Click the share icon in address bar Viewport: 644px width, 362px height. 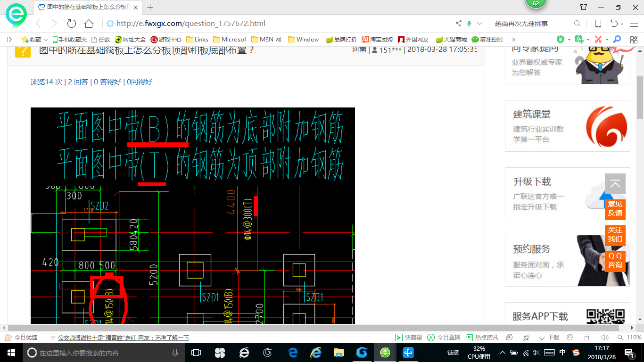pyautogui.click(x=459, y=24)
